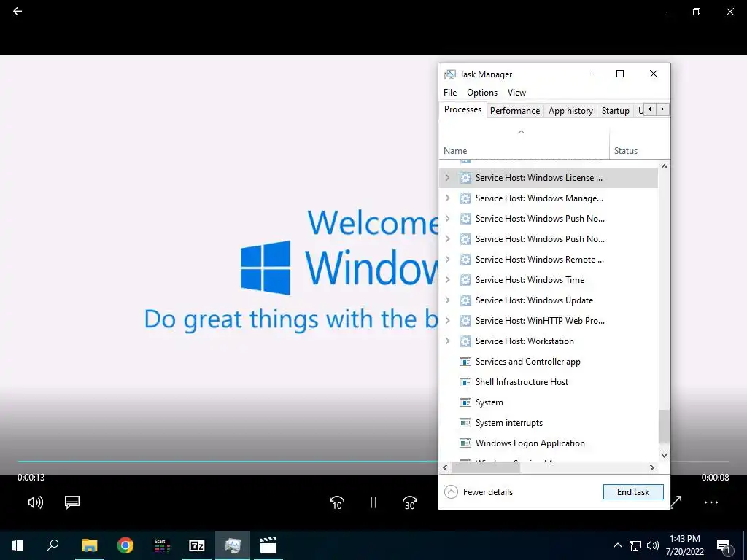Open taskbar search magnifier

click(53, 545)
